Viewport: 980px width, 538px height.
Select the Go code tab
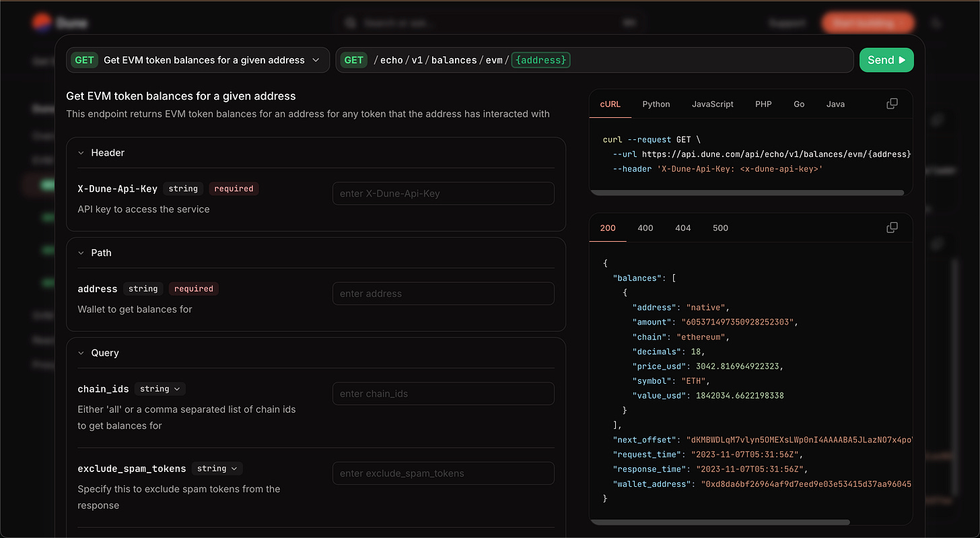pos(799,104)
